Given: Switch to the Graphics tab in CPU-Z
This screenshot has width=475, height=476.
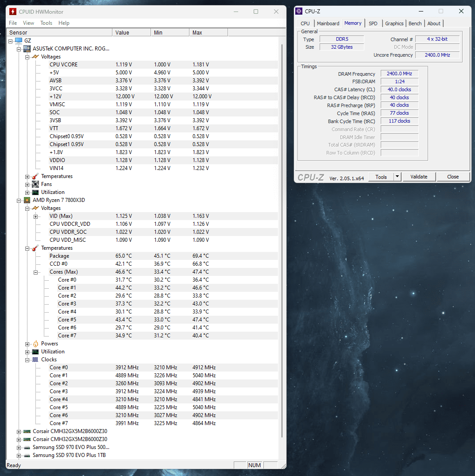Looking at the screenshot, I should click(394, 23).
